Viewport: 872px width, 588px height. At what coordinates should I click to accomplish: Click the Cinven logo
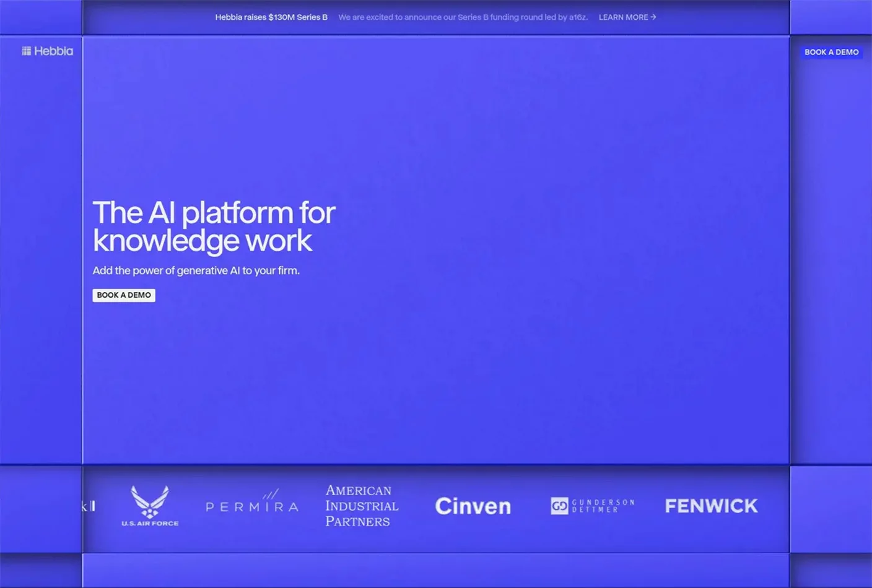click(x=473, y=506)
